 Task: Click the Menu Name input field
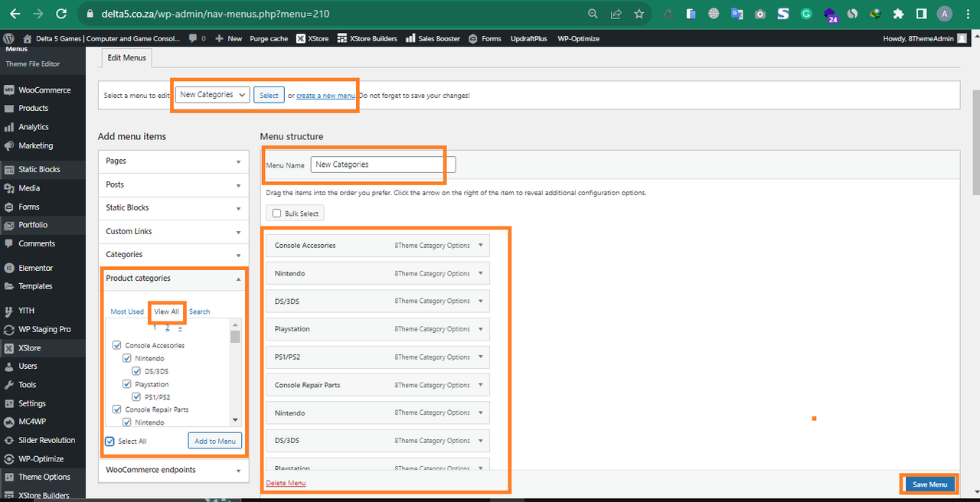[x=383, y=165]
